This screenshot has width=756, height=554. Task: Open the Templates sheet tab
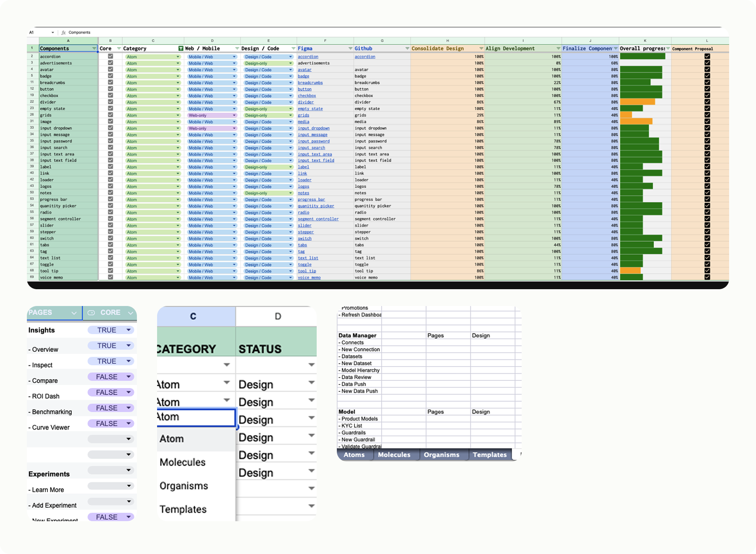point(489,455)
